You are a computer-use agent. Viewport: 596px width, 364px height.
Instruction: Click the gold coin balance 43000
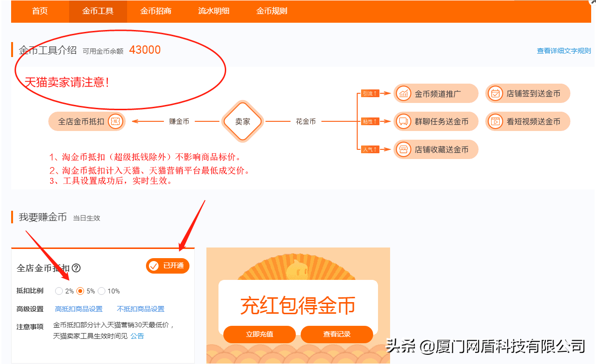(x=145, y=50)
